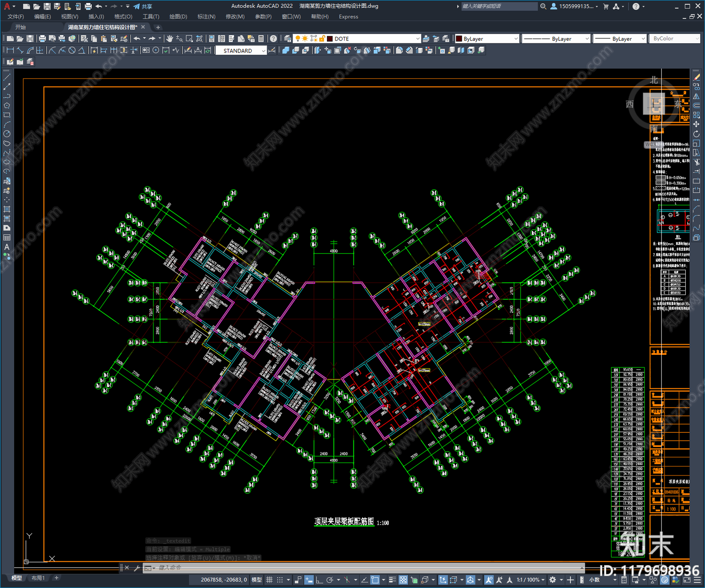Viewport: 705px width, 588px height.
Task: Select the Multiline Text 'A' tool
Action: [x=7, y=247]
